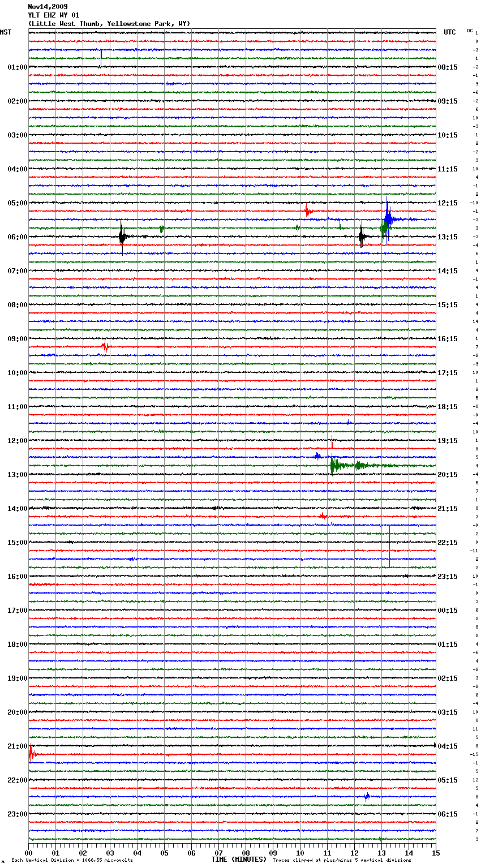Click minute axis tick label "03" at bottom

[110, 852]
